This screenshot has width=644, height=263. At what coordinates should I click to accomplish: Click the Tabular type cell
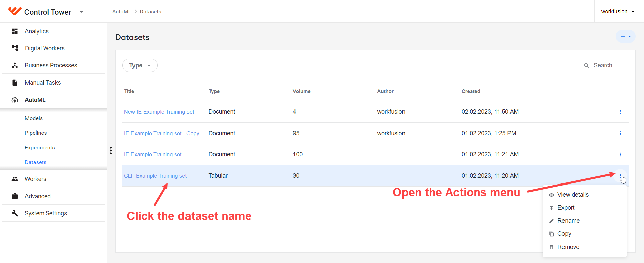click(x=218, y=176)
